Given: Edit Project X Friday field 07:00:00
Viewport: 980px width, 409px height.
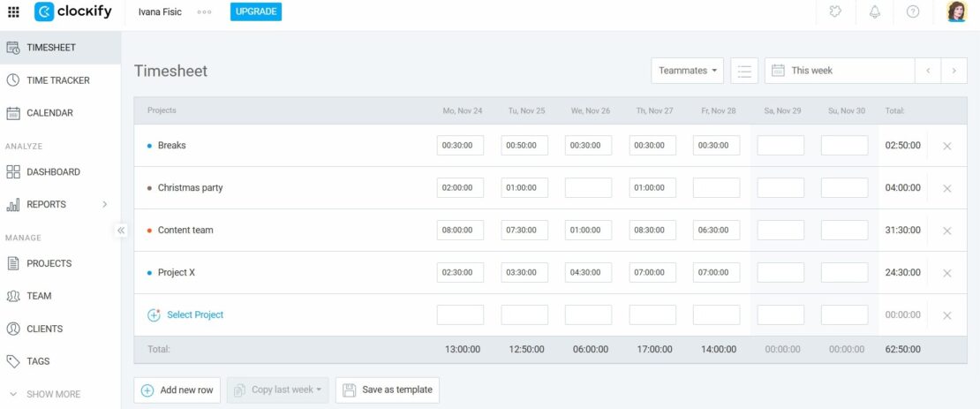Looking at the screenshot, I should pos(716,273).
